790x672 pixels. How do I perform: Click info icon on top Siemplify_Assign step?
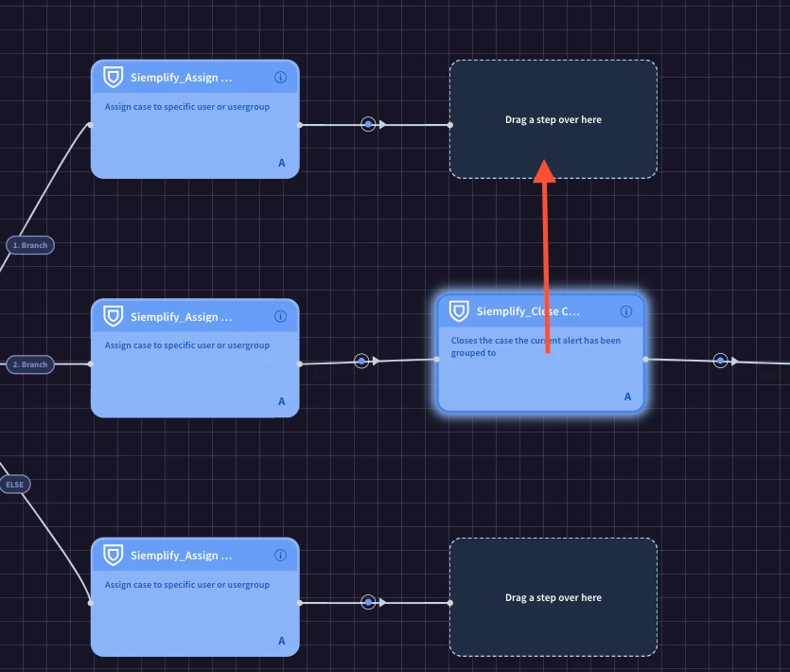(281, 77)
